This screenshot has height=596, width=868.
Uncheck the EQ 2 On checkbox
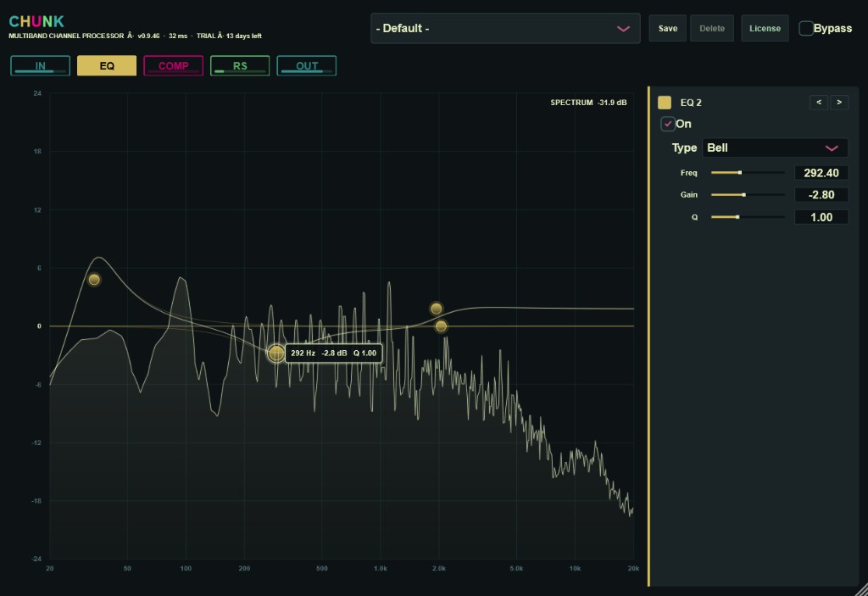668,124
